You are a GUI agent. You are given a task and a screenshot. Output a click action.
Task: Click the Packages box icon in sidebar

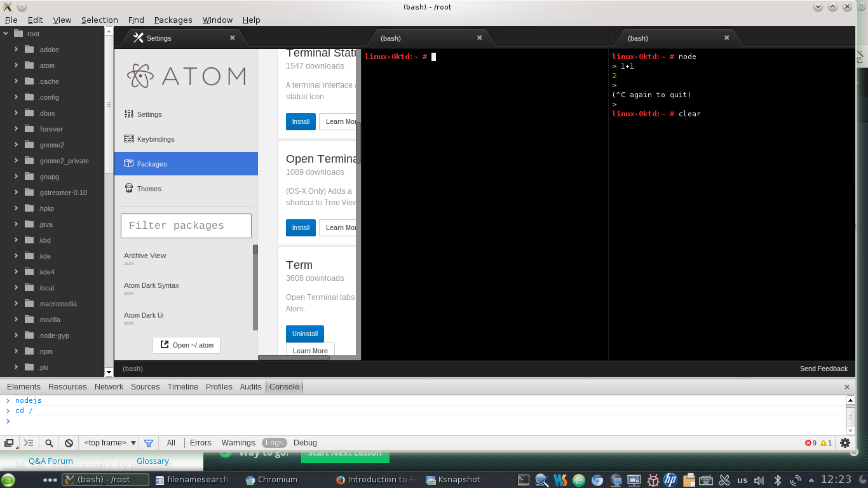pos(129,164)
